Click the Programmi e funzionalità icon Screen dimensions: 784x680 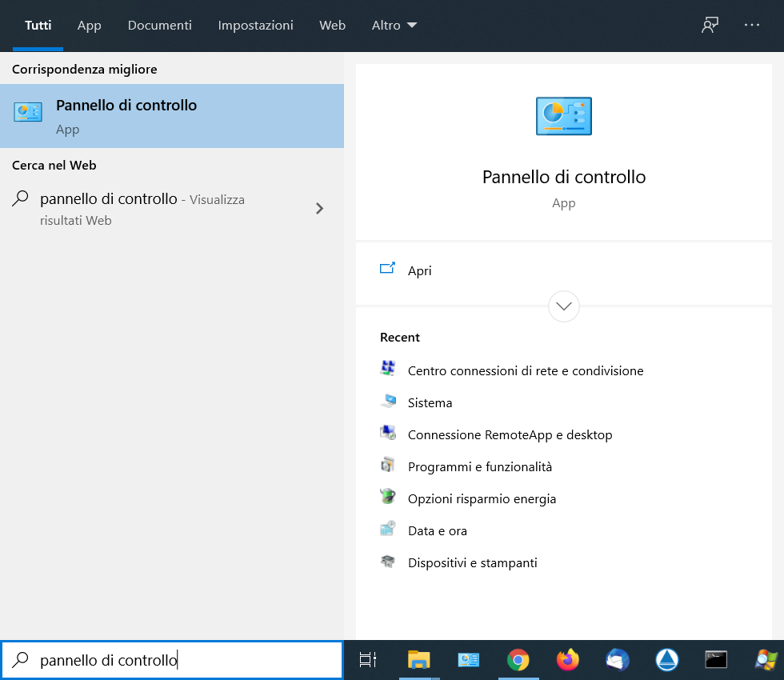click(387, 465)
